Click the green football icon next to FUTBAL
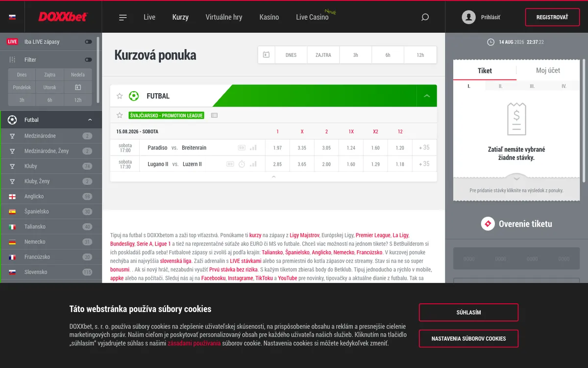The width and height of the screenshot is (588, 368). click(134, 96)
